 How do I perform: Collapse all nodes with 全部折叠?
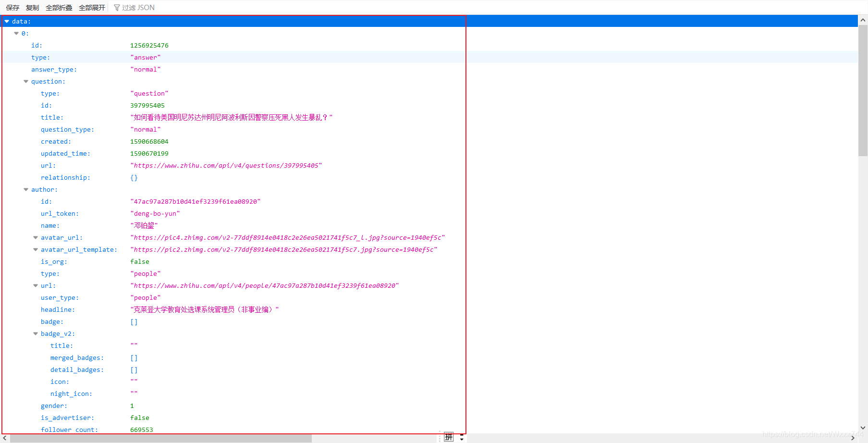click(x=59, y=8)
